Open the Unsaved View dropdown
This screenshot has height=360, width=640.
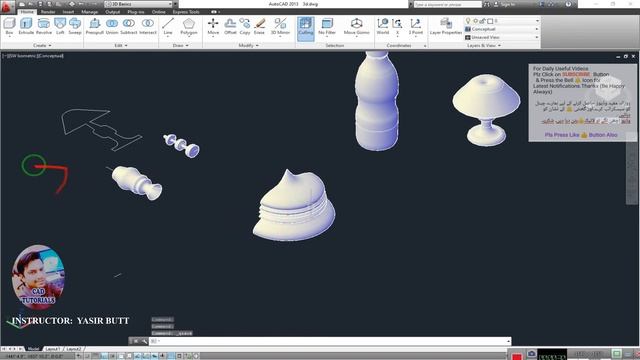pyautogui.click(x=502, y=37)
